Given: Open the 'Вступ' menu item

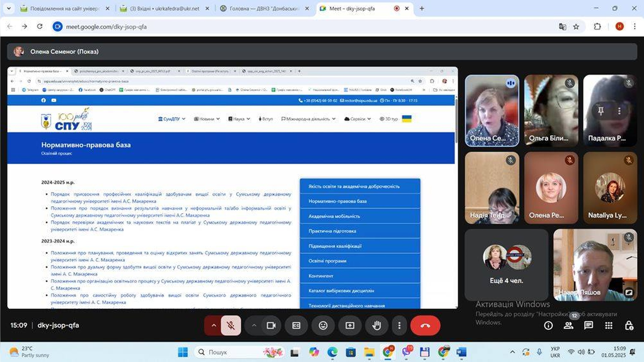Looking at the screenshot, I should pyautogui.click(x=266, y=119).
